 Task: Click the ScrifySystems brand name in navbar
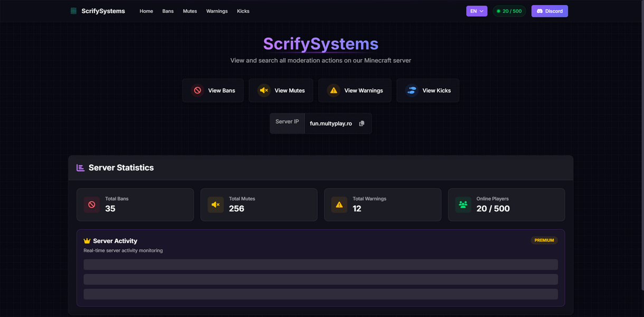pos(103,11)
